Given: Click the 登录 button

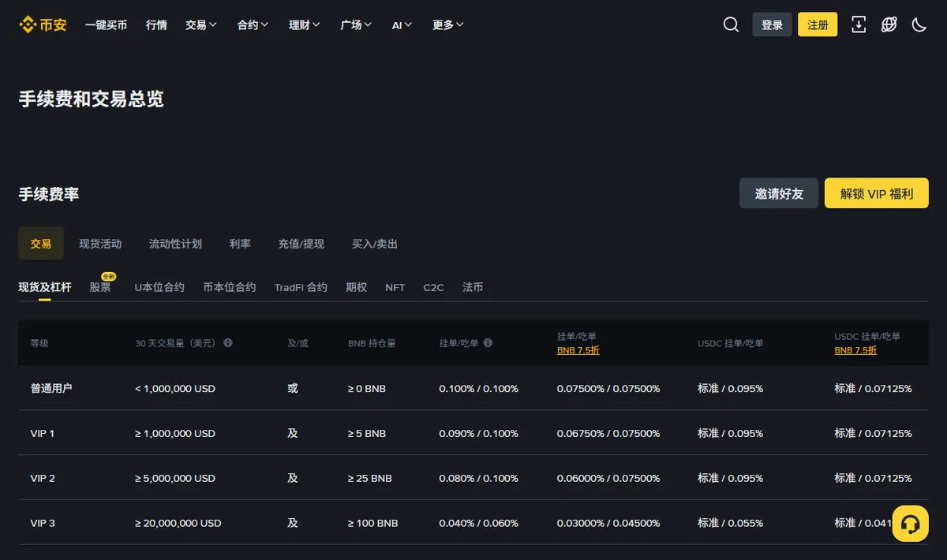Looking at the screenshot, I should 772,24.
